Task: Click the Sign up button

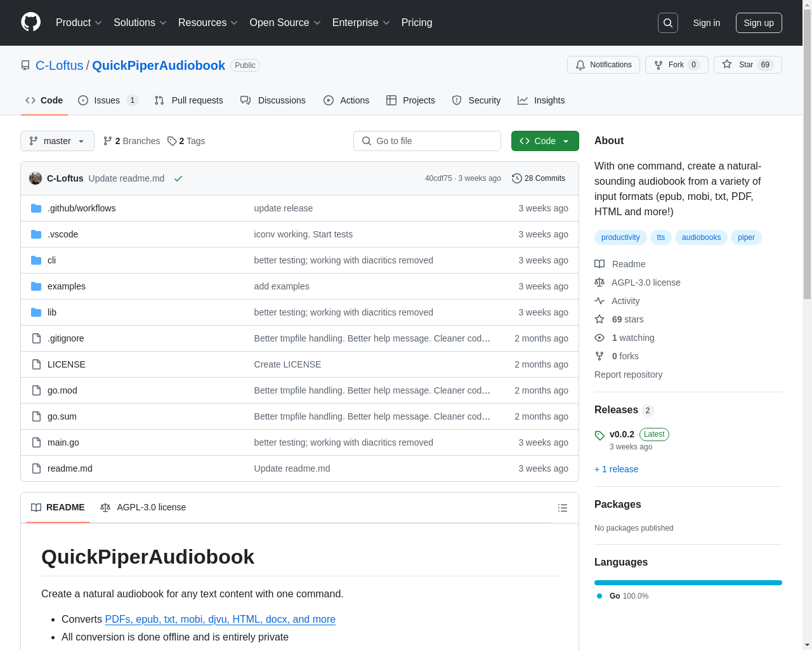Action: pyautogui.click(x=759, y=23)
